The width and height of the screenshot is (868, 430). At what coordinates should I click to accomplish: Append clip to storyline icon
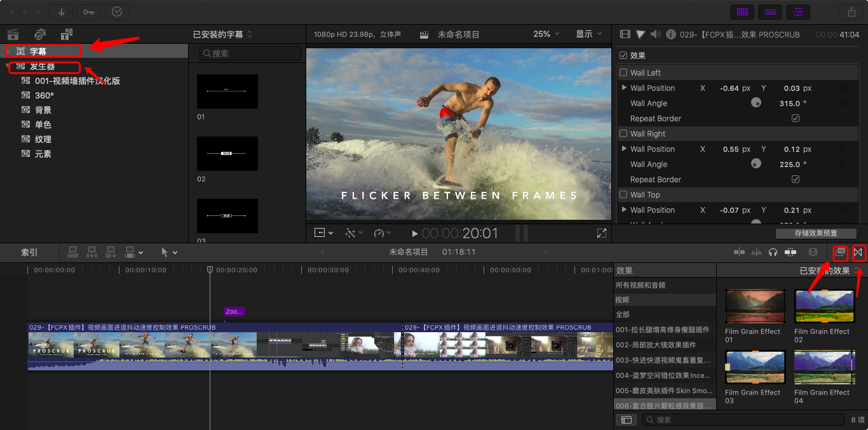111,252
